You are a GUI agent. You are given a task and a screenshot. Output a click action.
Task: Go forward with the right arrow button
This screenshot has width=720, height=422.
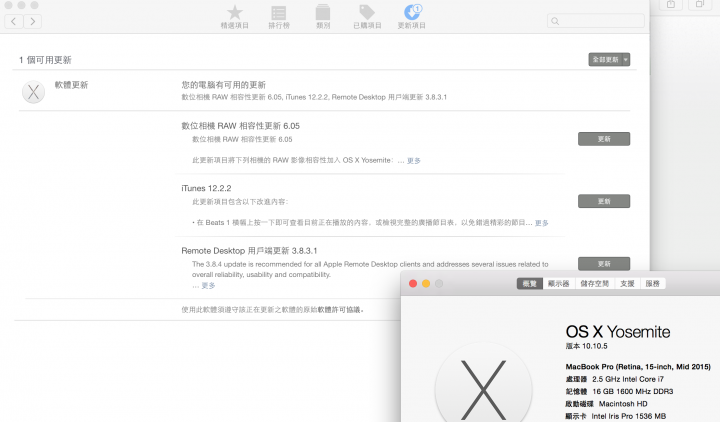(x=33, y=21)
